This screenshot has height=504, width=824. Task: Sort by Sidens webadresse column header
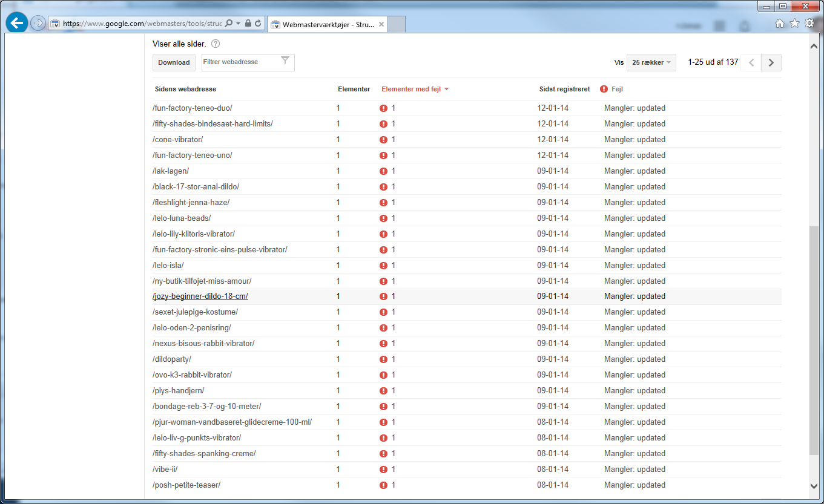(185, 89)
